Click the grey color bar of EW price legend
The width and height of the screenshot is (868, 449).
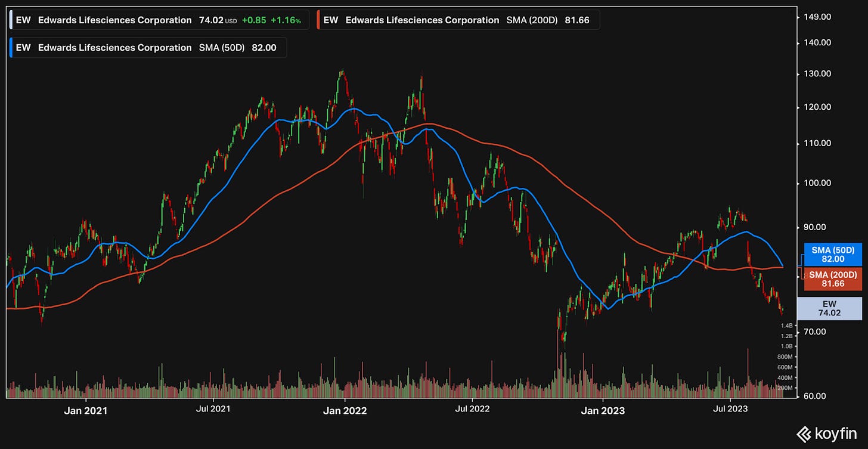coord(12,20)
